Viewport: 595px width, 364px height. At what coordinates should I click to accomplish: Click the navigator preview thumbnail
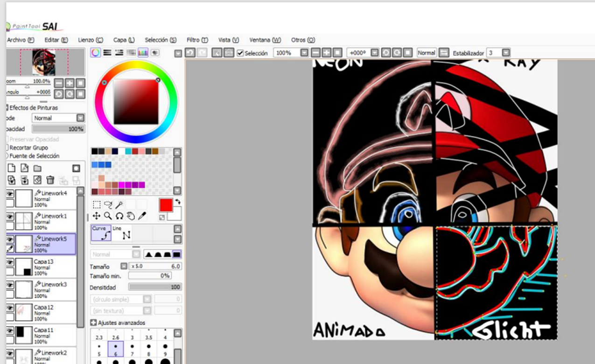click(x=44, y=62)
